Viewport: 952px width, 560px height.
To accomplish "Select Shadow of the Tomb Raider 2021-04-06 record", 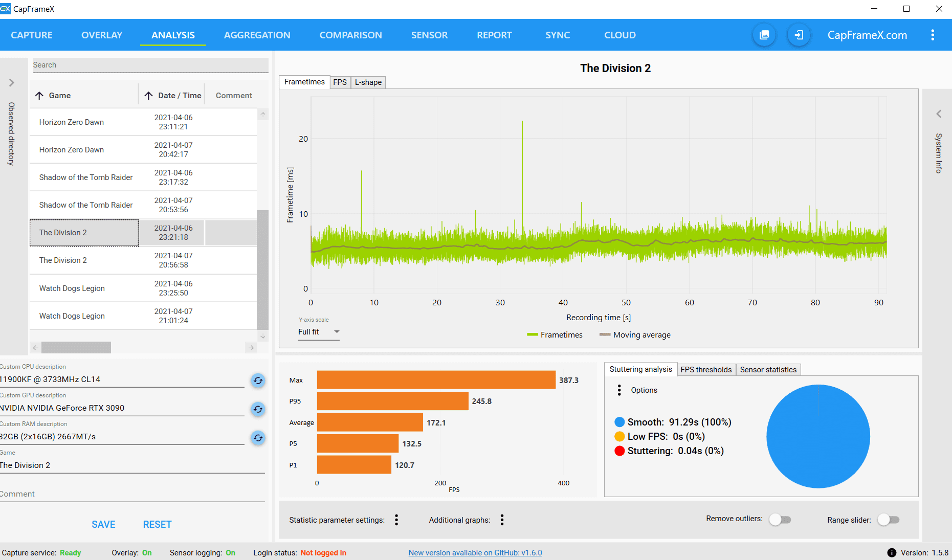I will pyautogui.click(x=143, y=177).
